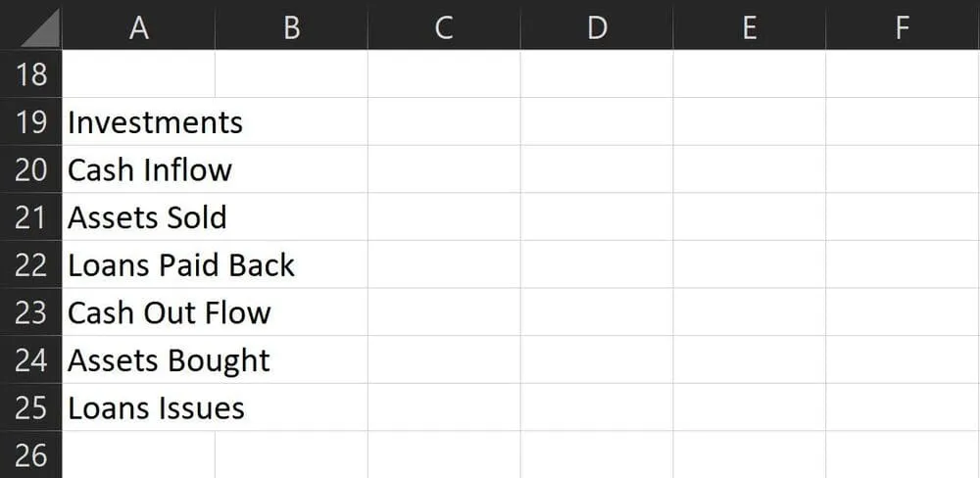The image size is (980, 478).
Task: Select column E header
Action: (x=750, y=27)
